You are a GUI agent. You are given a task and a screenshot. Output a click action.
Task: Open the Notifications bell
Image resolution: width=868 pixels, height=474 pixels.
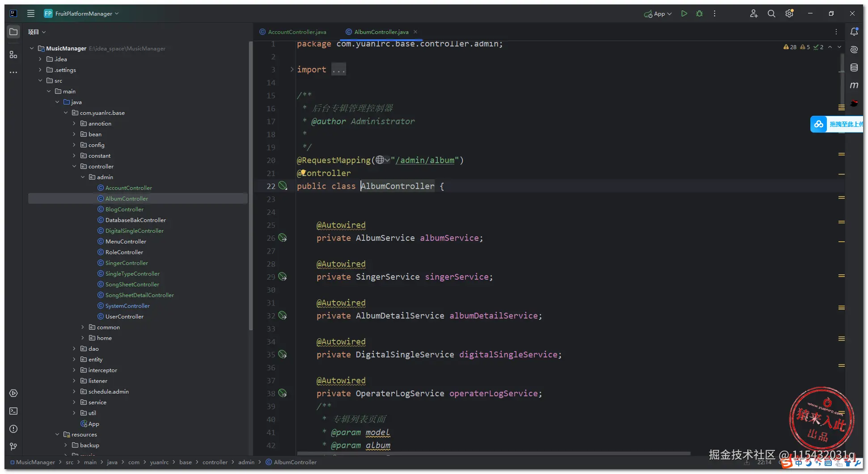tap(854, 32)
